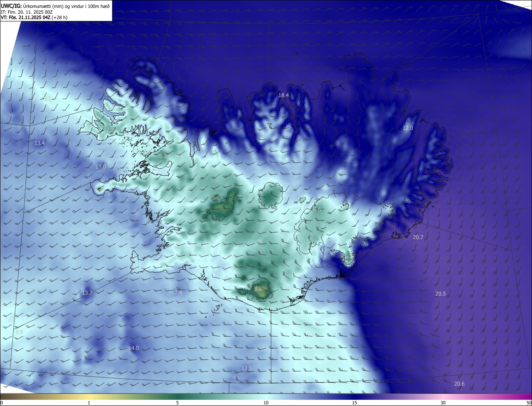Click the UWC/IG title line in the header
Screen dimensions: 532x406
55,6
